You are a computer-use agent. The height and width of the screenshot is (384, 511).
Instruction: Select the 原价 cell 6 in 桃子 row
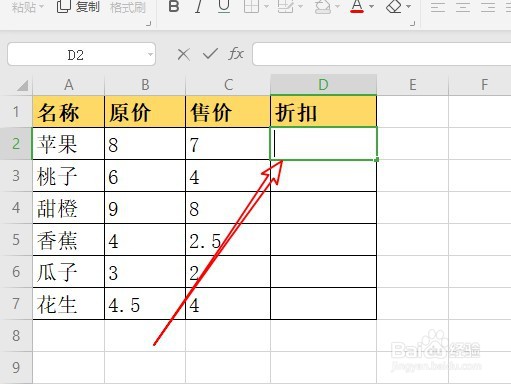[x=145, y=176]
